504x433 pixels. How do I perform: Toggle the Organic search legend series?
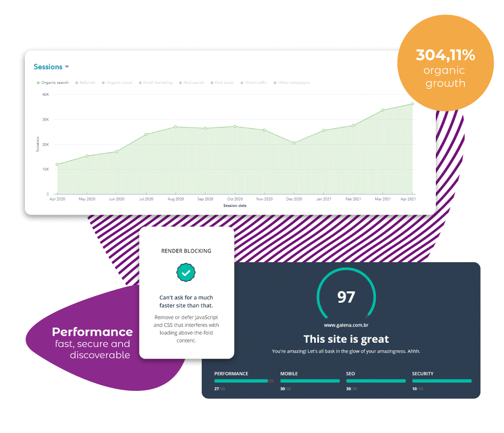point(52,83)
